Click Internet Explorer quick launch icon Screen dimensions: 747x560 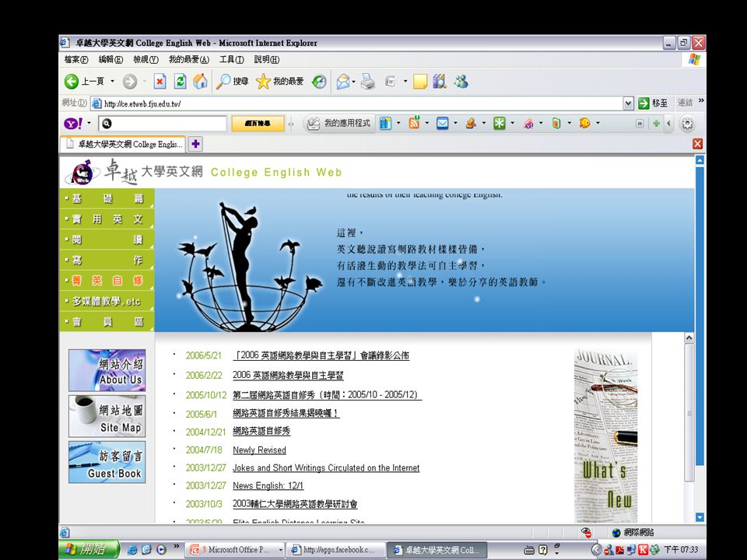tap(132, 550)
